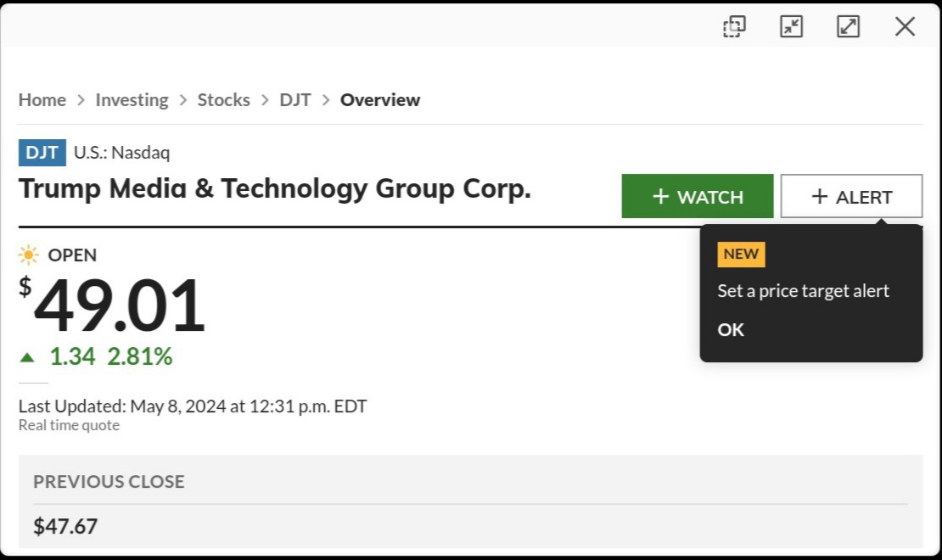Click the shrink window icon
The width and height of the screenshot is (942, 560).
(791, 26)
